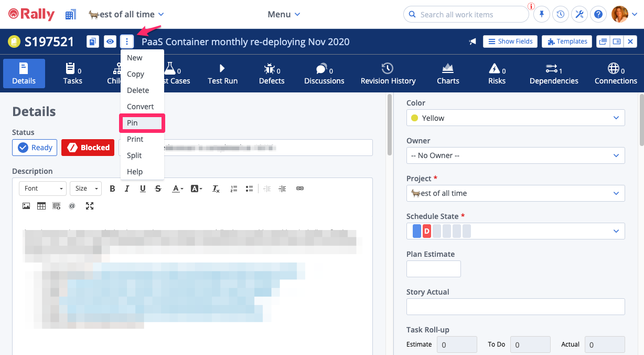Click the yellow color swatch

click(x=415, y=118)
